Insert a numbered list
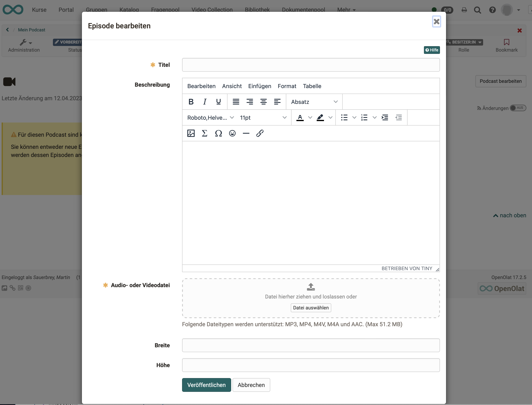 pos(364,118)
